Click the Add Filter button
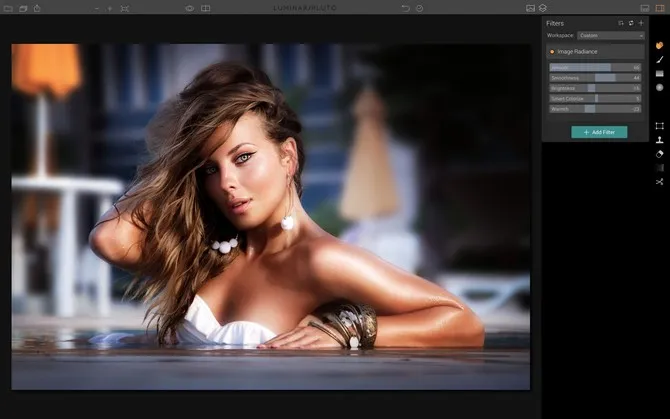The width and height of the screenshot is (670, 419). point(599,132)
